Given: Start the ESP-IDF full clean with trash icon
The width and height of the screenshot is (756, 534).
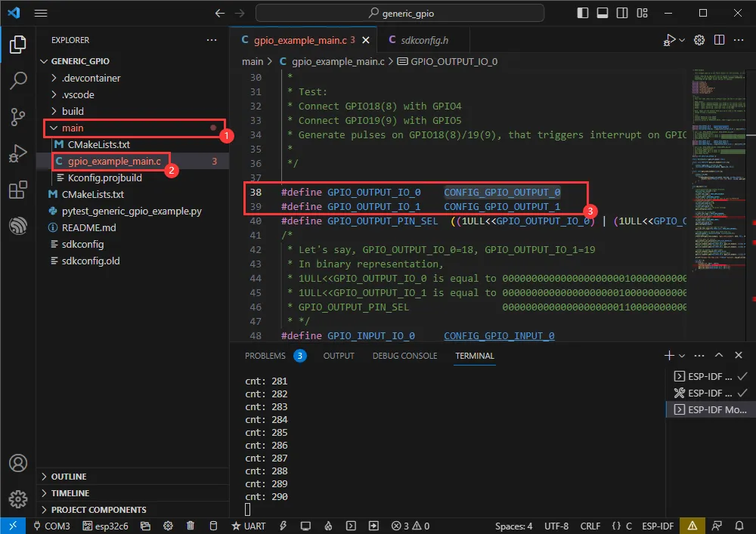Looking at the screenshot, I should tap(191, 526).
